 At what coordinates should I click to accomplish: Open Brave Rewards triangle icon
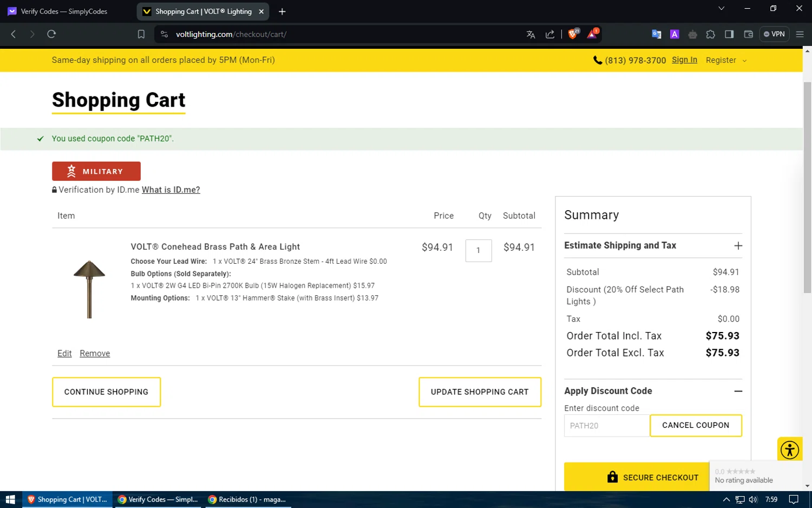(592, 34)
